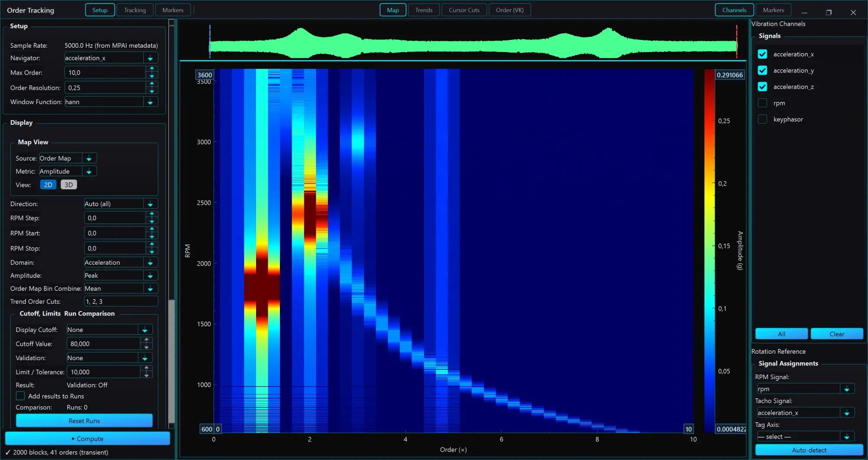Select All vibration channels
The width and height of the screenshot is (868, 460).
pyautogui.click(x=781, y=334)
